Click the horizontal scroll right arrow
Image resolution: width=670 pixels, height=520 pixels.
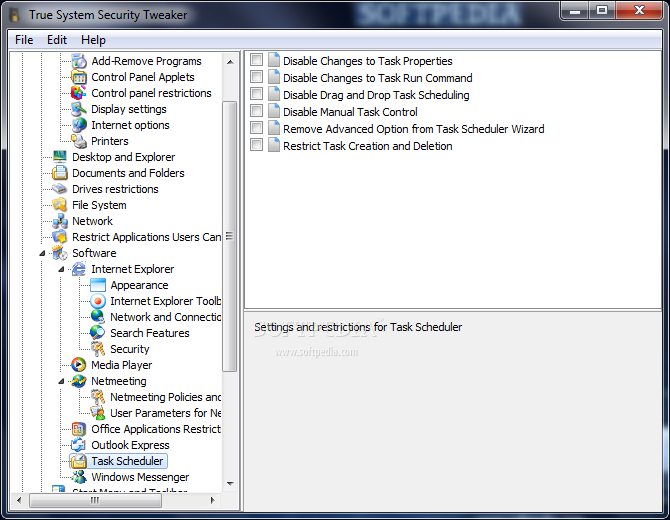point(212,500)
